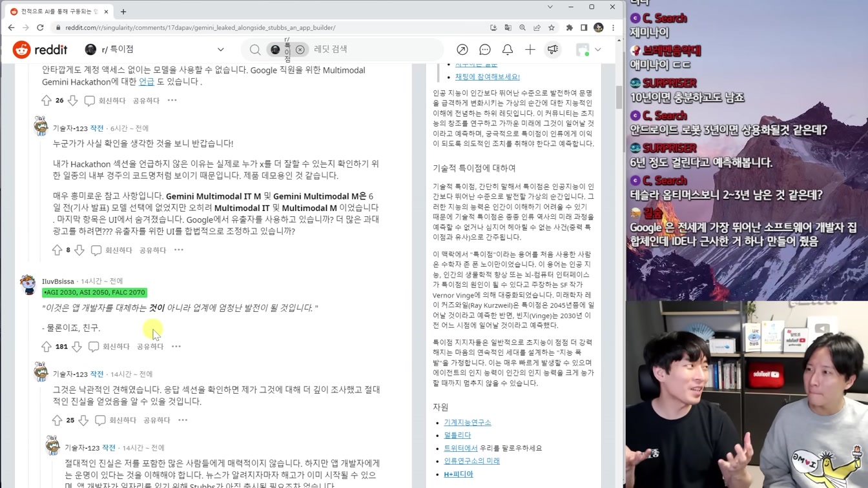Image resolution: width=868 pixels, height=488 pixels.
Task: Open Reddit notifications bell
Action: coord(508,50)
